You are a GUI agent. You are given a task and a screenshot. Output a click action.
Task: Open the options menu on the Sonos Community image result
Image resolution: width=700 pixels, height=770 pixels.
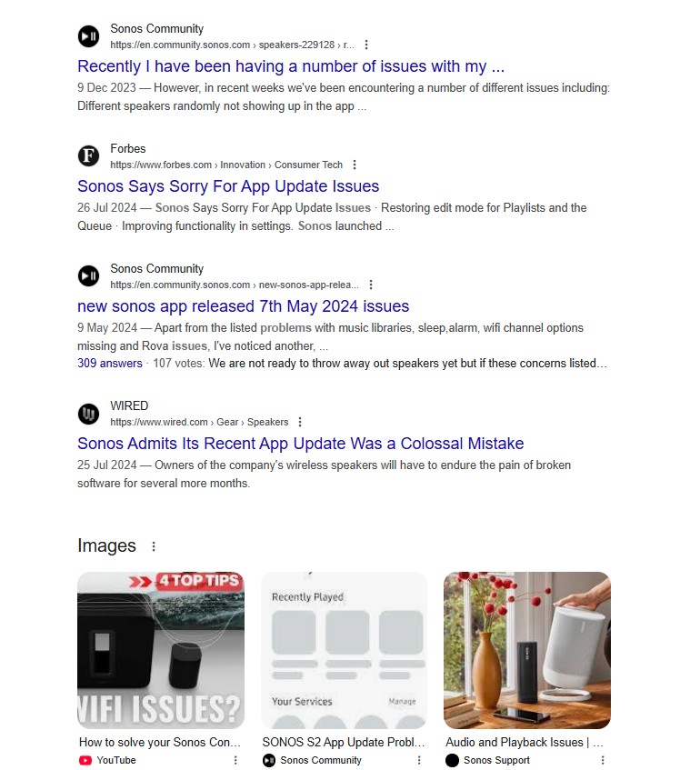(x=419, y=760)
